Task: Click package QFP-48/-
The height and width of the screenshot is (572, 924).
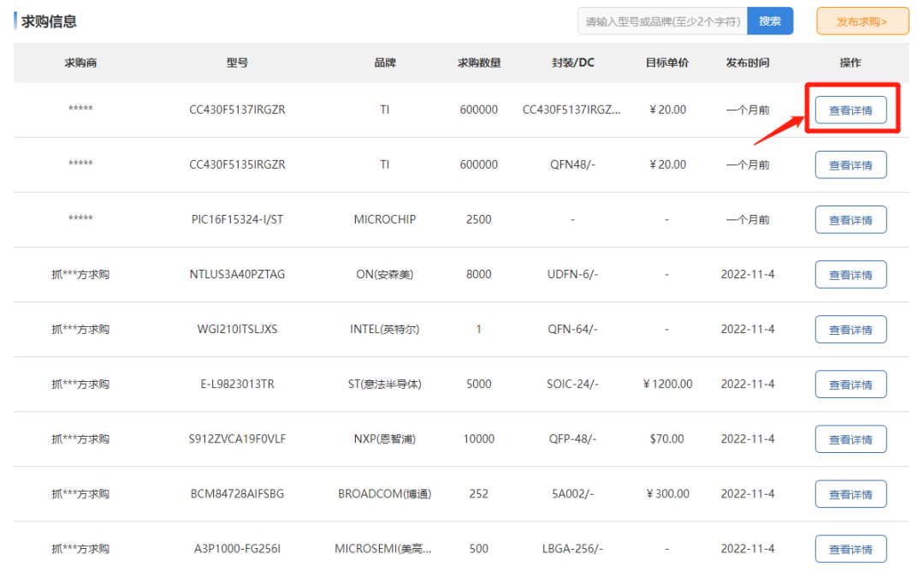Action: (572, 438)
